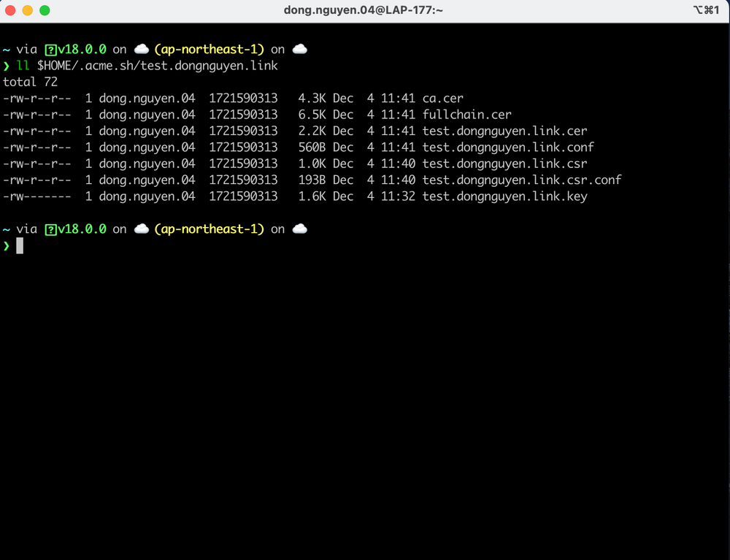The image size is (730, 560).
Task: Click the Node.js version icon in the prompt
Action: pyautogui.click(x=50, y=49)
